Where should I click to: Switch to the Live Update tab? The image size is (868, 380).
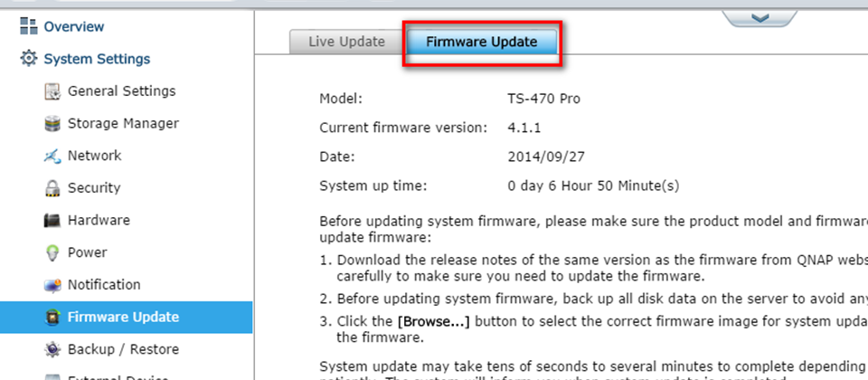tap(346, 42)
